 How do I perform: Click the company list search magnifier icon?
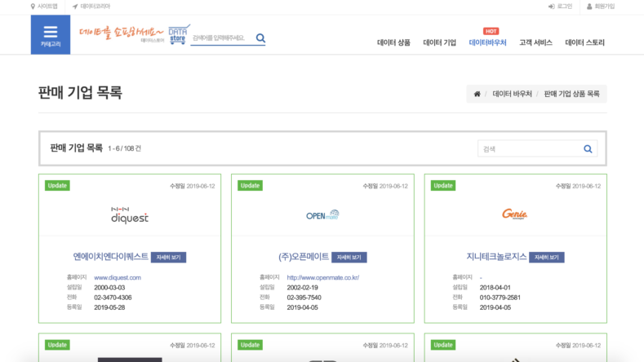(588, 148)
